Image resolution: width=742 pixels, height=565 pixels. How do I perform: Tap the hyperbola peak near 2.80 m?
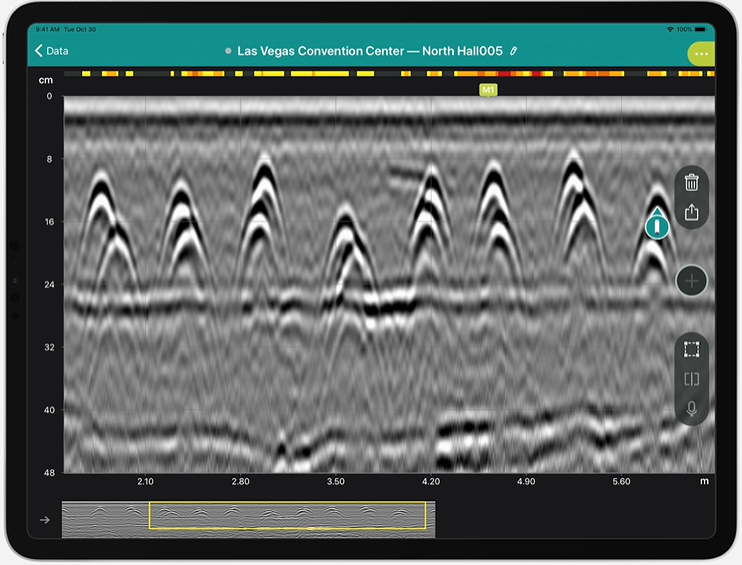(x=264, y=158)
